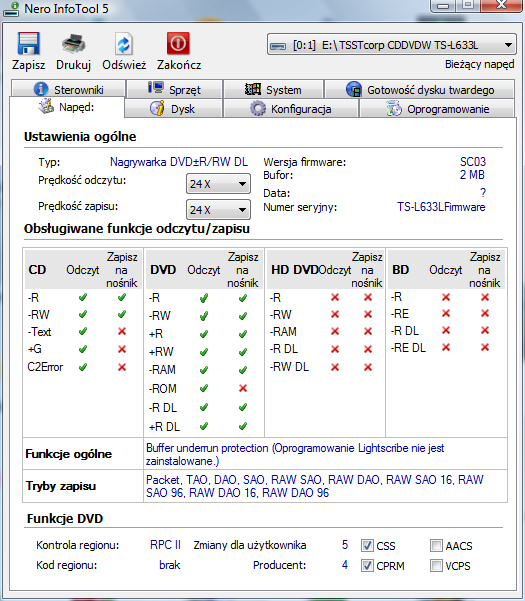
Task: Click the Zakończ red power icon
Action: pyautogui.click(x=178, y=43)
